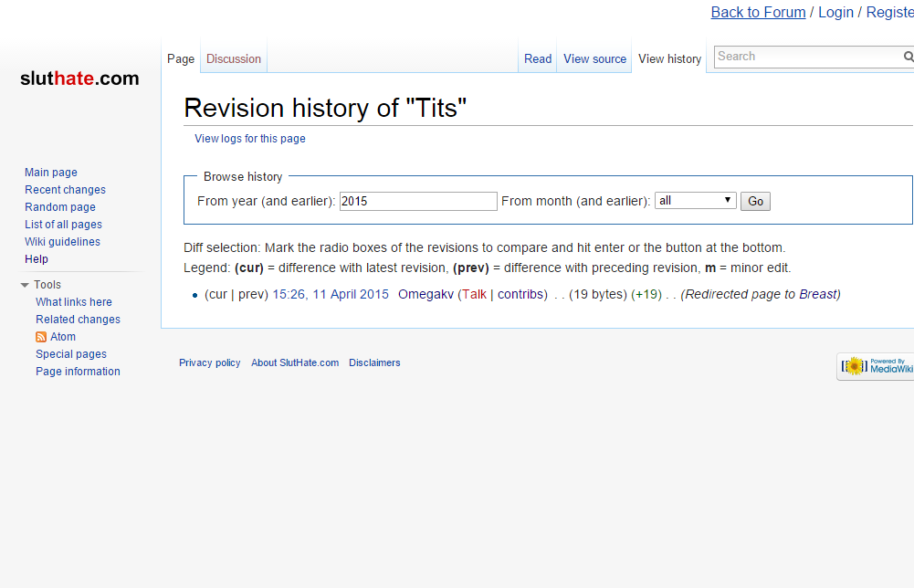914x588 pixels.
Task: Switch to the Discussion tab
Action: coord(234,58)
